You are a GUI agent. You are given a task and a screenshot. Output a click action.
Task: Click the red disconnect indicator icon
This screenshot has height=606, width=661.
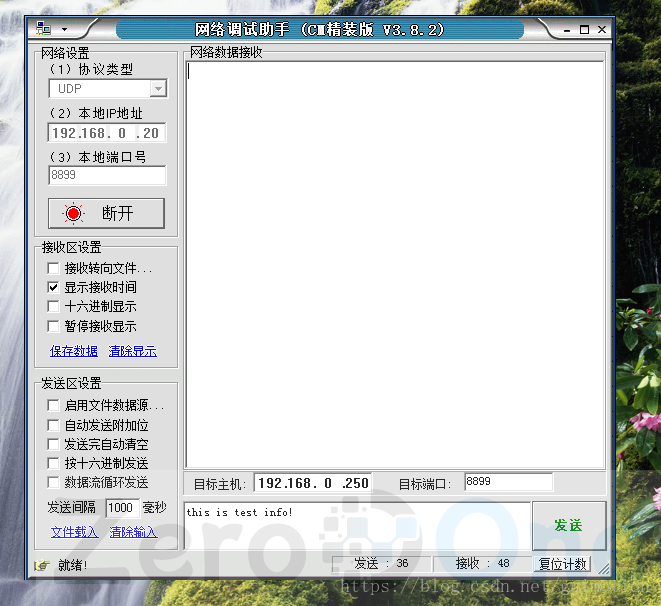point(73,214)
